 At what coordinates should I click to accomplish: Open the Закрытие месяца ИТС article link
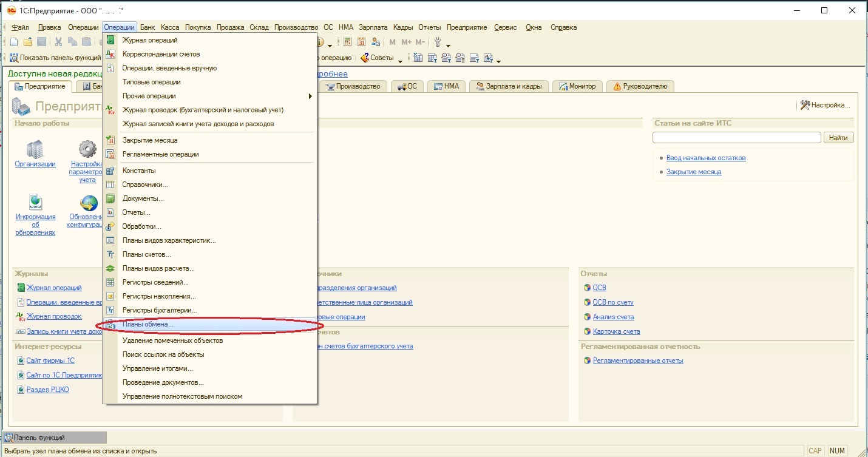[694, 172]
